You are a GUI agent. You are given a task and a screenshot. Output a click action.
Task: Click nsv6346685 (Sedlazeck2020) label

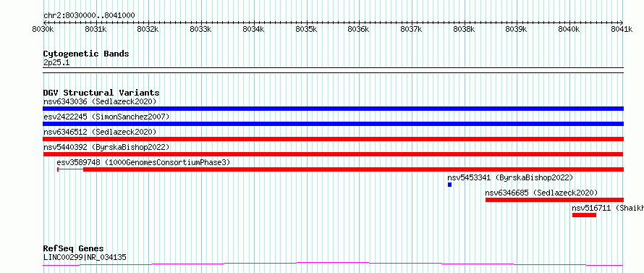click(541, 193)
